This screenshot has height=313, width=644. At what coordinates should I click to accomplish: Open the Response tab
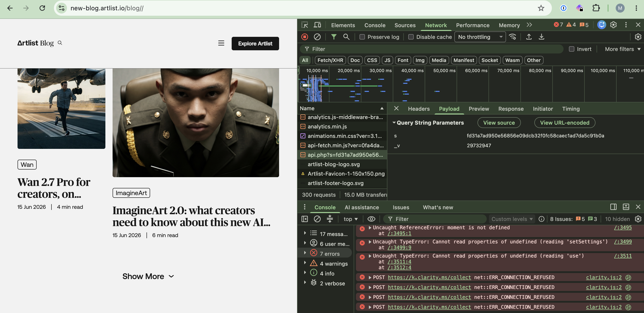(511, 109)
